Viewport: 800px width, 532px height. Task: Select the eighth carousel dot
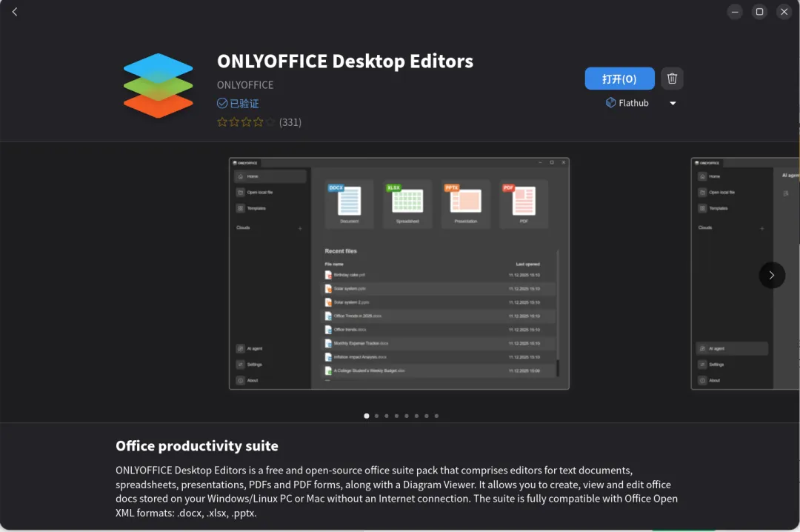(436, 416)
